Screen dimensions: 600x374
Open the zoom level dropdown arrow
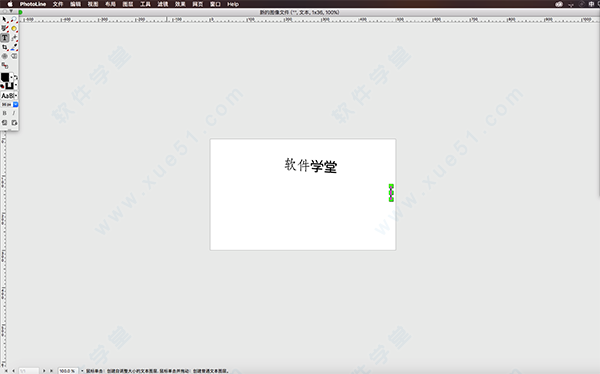tap(82, 371)
